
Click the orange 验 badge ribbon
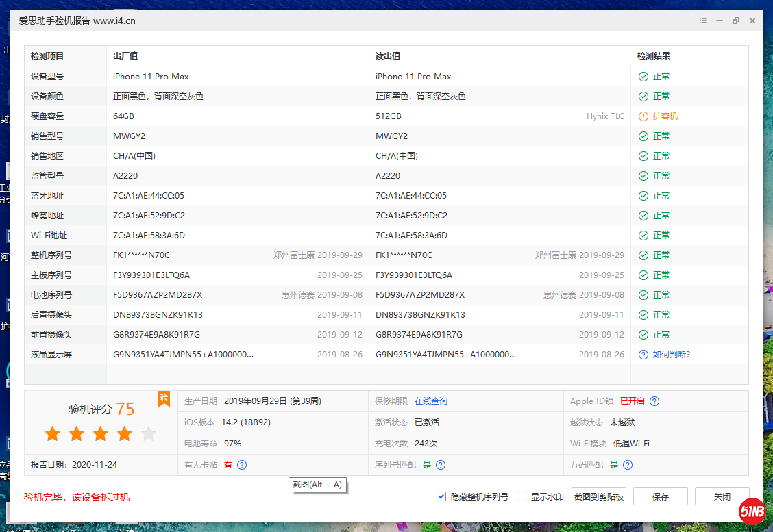click(164, 398)
